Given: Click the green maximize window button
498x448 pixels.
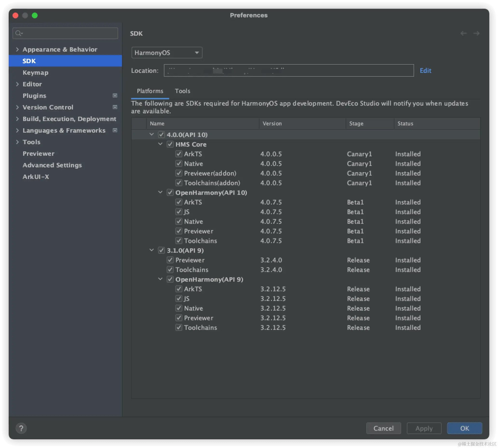Looking at the screenshot, I should coord(35,15).
